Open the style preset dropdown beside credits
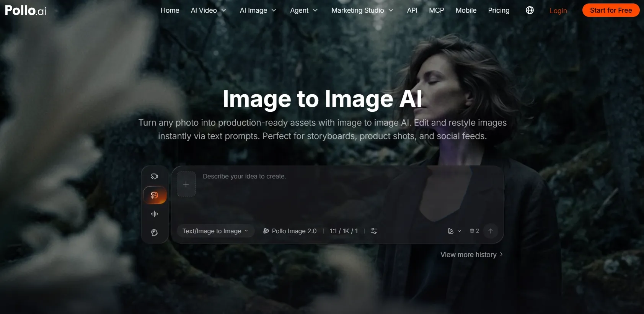Viewport: 644px width, 314px height. (x=455, y=231)
